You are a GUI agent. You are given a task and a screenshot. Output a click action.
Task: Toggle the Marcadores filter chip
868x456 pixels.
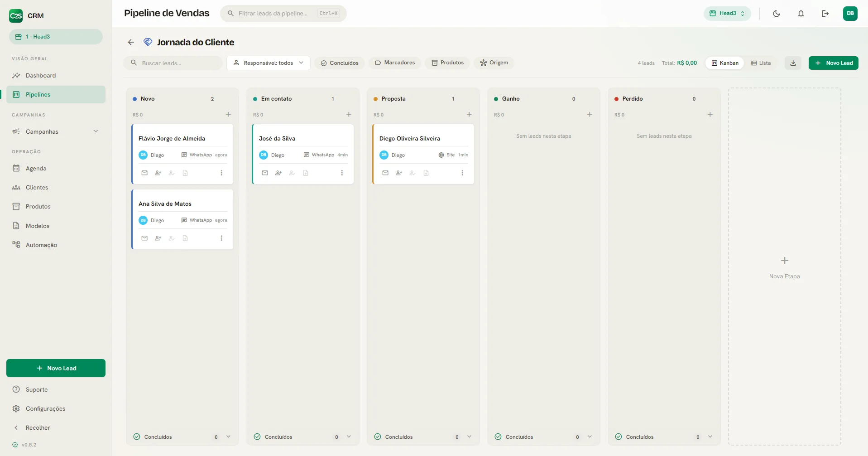[395, 63]
